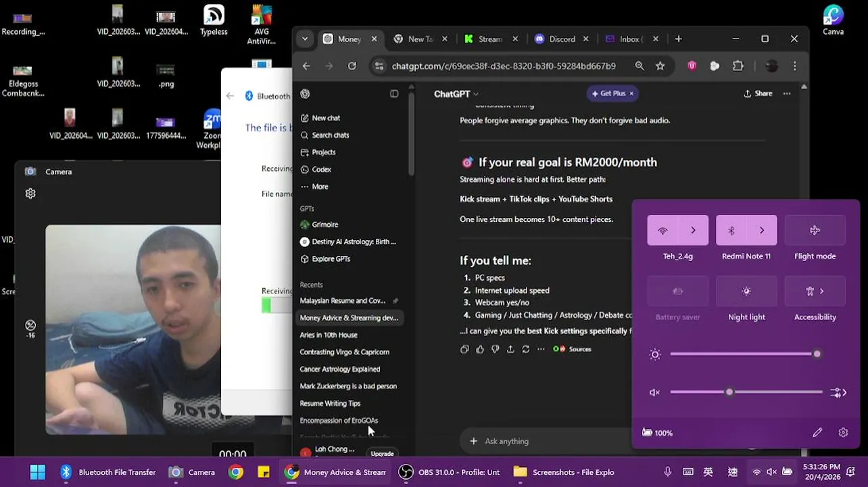Switch to the Kick Stream browser tab
The height and width of the screenshot is (487, 868).
point(491,39)
